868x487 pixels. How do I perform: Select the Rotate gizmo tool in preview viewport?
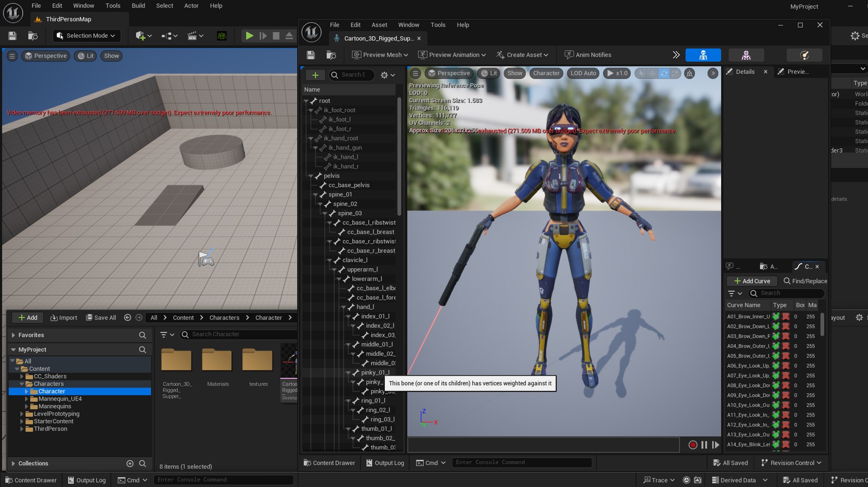click(x=664, y=73)
